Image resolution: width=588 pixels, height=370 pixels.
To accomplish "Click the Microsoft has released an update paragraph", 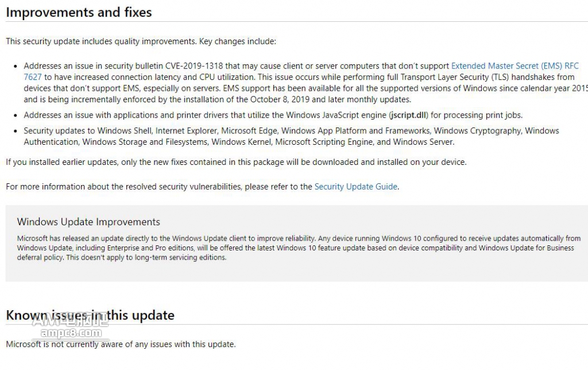I will coord(299,248).
